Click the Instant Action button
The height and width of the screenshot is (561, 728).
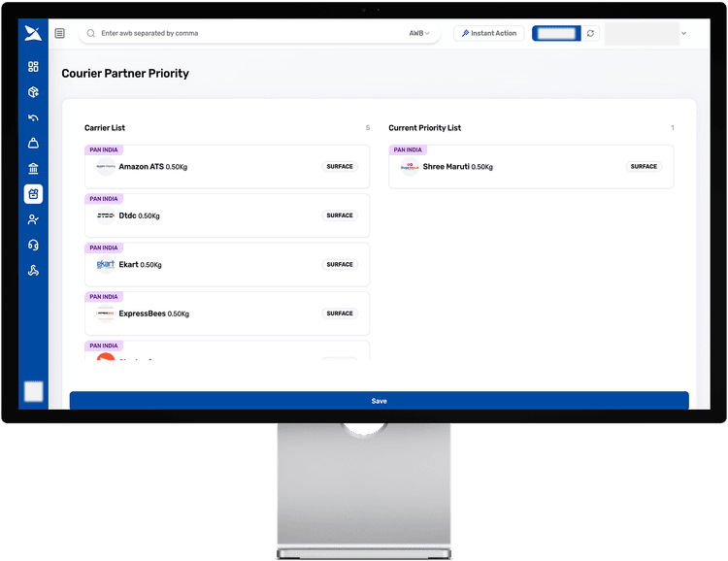coord(489,33)
